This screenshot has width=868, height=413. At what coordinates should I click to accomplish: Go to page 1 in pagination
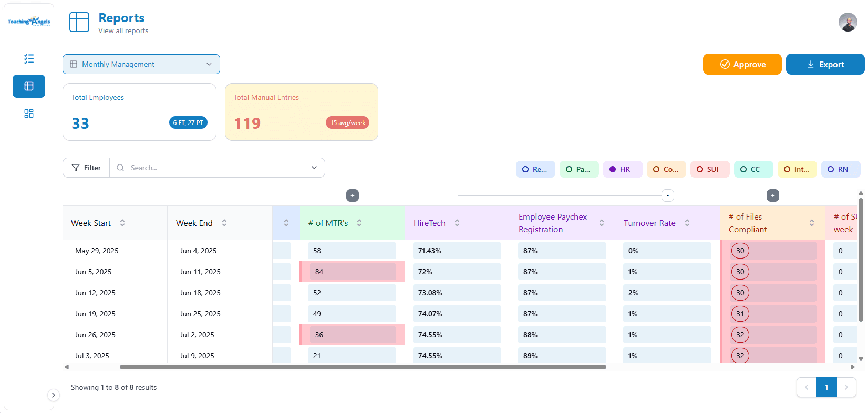tap(826, 387)
